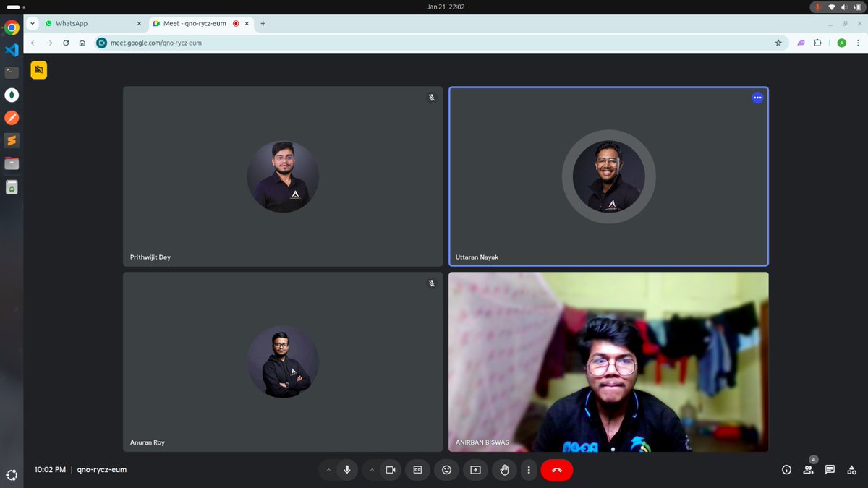
Task: Switch to the WhatsApp browser tab
Action: coord(93,23)
